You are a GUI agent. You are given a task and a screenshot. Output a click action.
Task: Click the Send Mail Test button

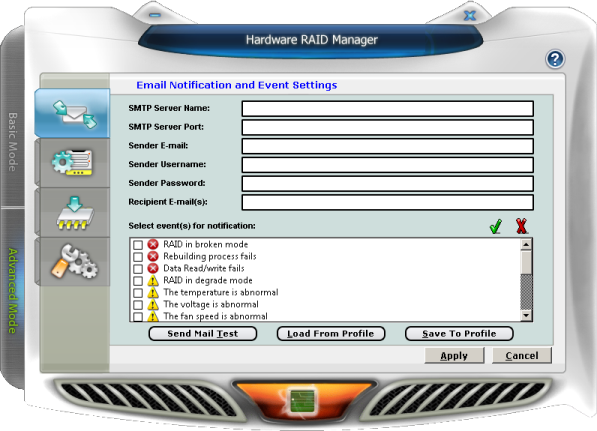click(203, 334)
